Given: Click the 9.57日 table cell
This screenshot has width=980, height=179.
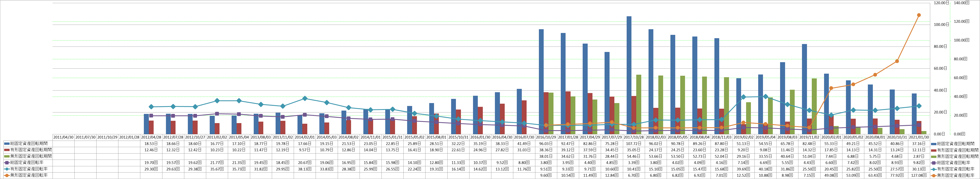Looking at the screenshot, I should pyautogui.click(x=305, y=150).
